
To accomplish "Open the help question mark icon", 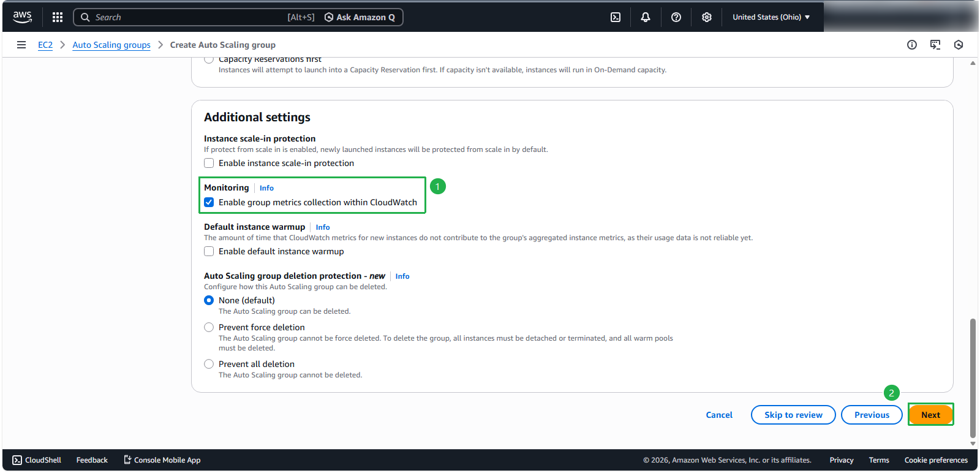I will [676, 17].
